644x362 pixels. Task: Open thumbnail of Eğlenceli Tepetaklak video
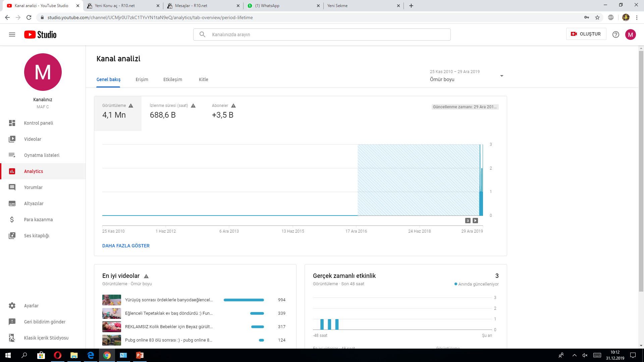[x=112, y=313]
